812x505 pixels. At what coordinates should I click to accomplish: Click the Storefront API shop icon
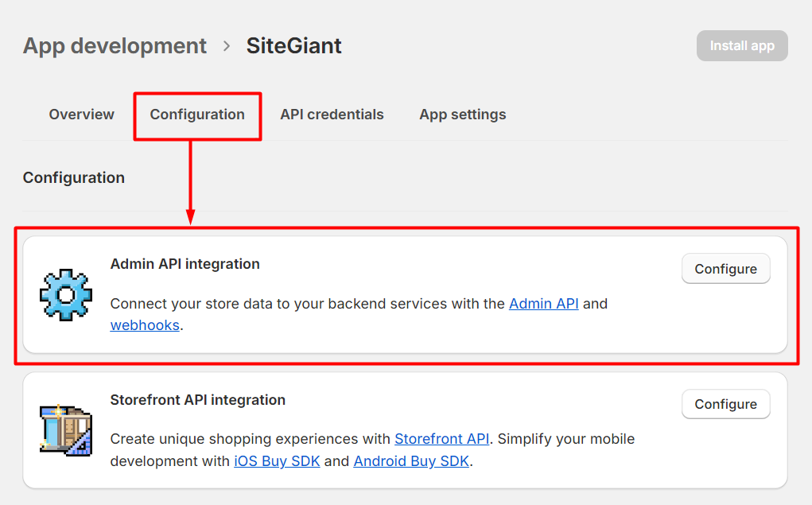[x=66, y=430]
